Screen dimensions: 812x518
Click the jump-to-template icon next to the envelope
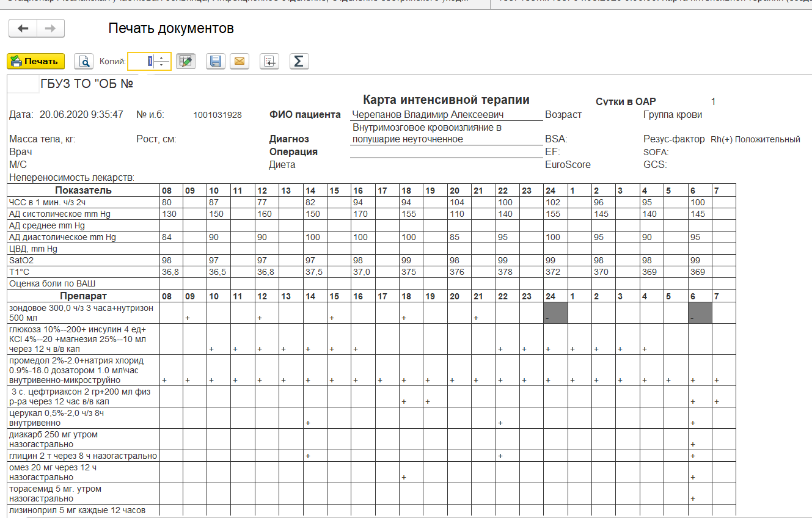tap(269, 61)
